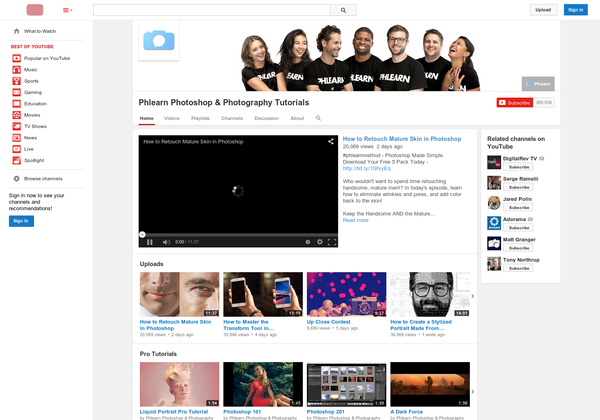The height and width of the screenshot is (420, 600).
Task: Mute the video with the speaker icon
Action: pos(166,242)
